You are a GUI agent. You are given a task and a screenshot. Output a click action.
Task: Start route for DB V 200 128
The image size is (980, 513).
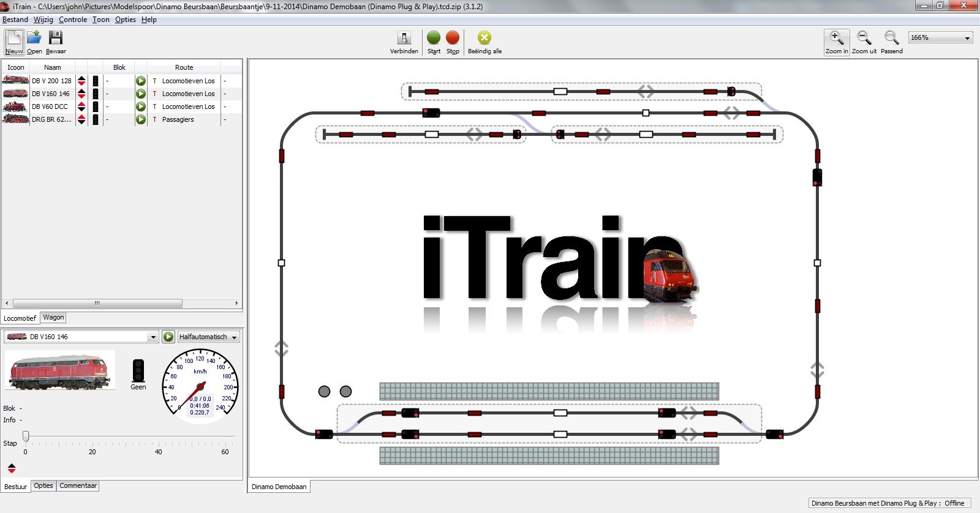(x=141, y=81)
